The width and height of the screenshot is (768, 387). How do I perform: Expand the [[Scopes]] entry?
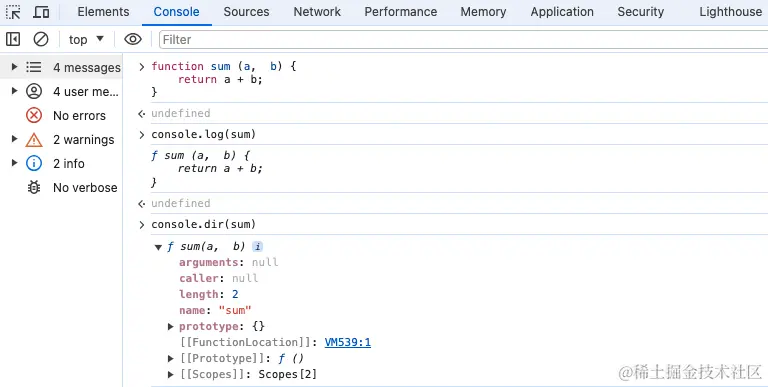[x=170, y=374]
